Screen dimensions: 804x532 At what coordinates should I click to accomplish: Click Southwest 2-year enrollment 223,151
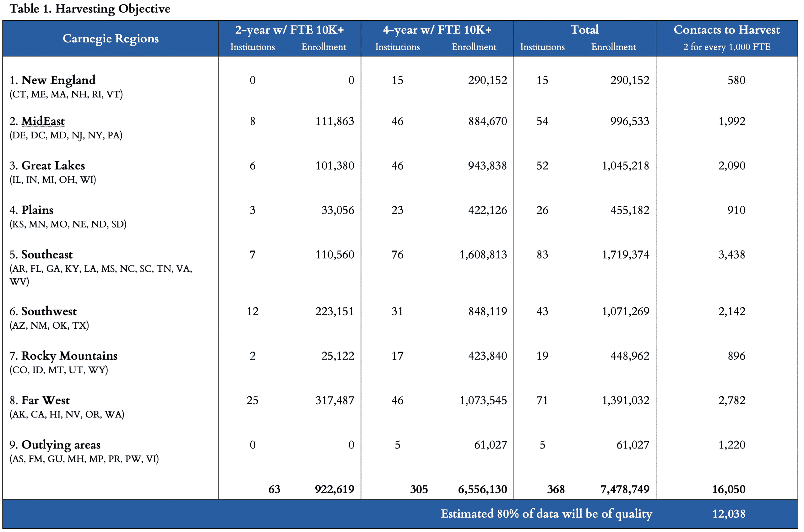click(x=334, y=311)
